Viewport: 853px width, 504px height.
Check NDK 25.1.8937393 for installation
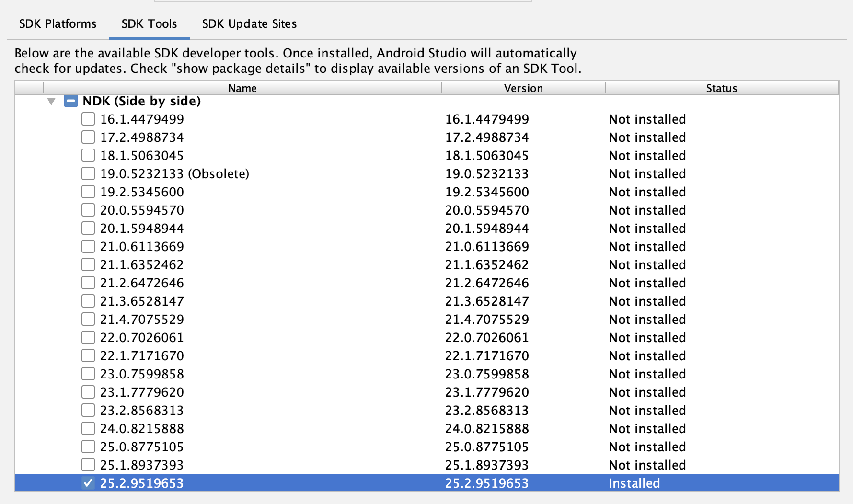coord(88,465)
